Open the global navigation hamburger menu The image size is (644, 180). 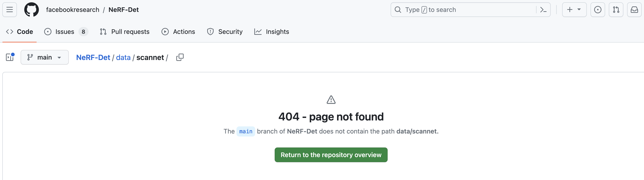tap(9, 10)
